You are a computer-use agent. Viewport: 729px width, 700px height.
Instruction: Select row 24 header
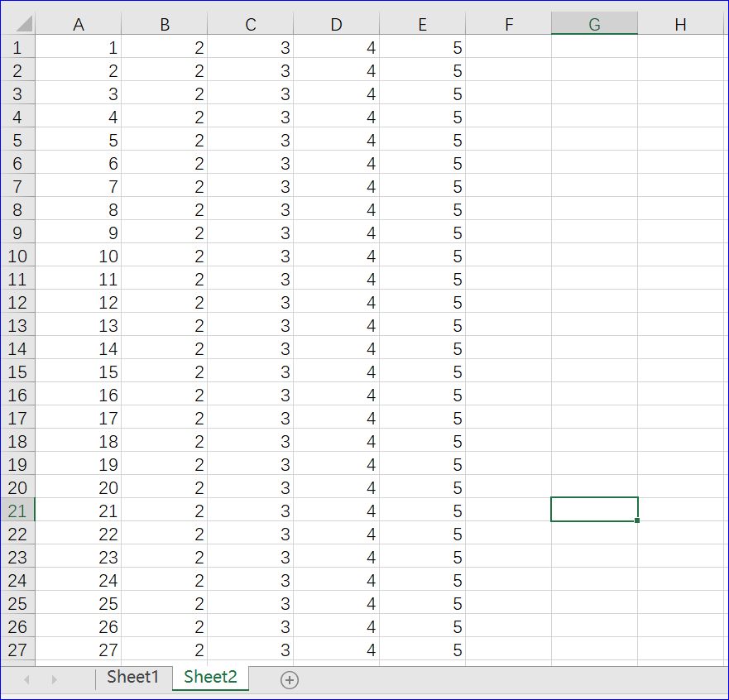coord(17,580)
